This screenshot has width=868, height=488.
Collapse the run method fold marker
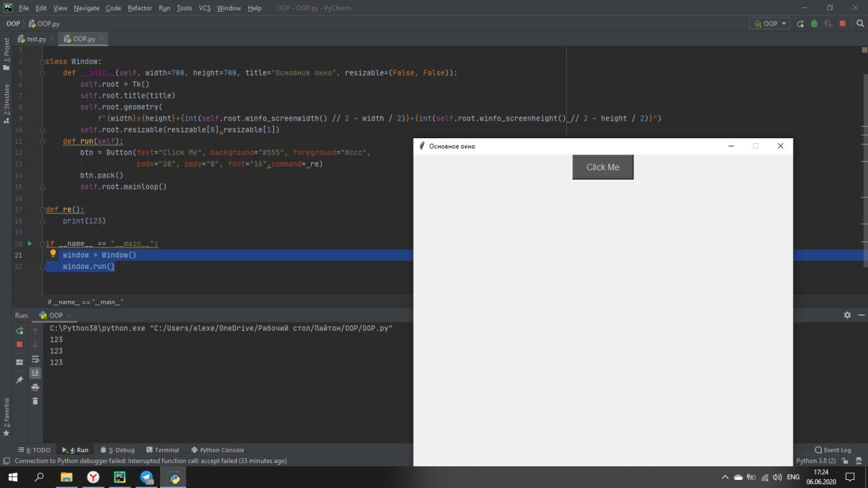(x=42, y=142)
